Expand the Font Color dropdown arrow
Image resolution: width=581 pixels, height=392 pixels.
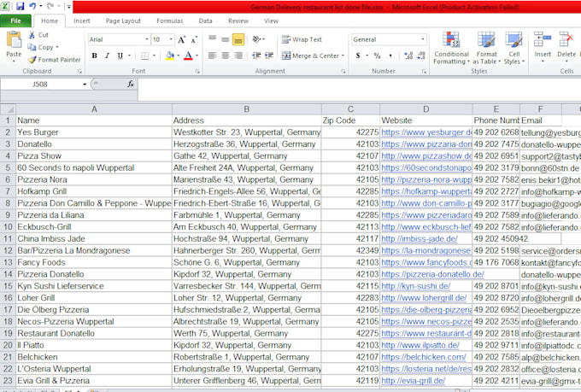[197, 56]
